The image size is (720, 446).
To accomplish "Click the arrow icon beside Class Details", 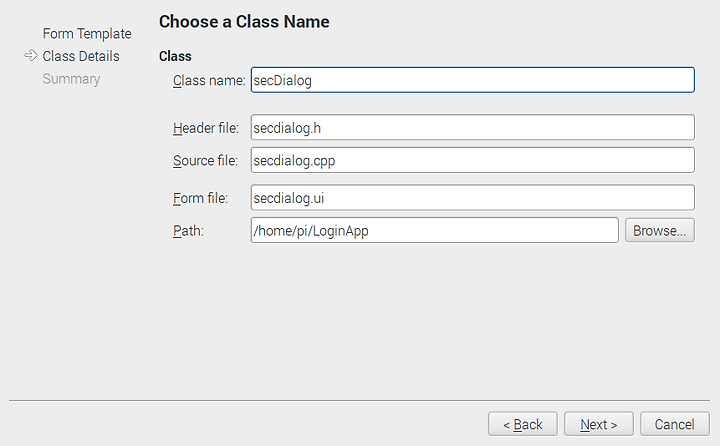I will click(30, 56).
